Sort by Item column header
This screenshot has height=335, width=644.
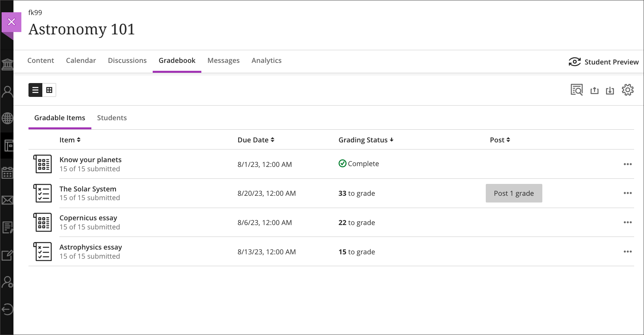click(70, 140)
